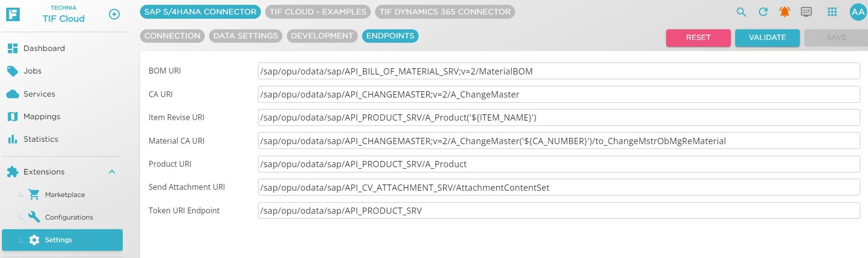Click the Validate button
This screenshot has height=258, width=868.
[767, 37]
